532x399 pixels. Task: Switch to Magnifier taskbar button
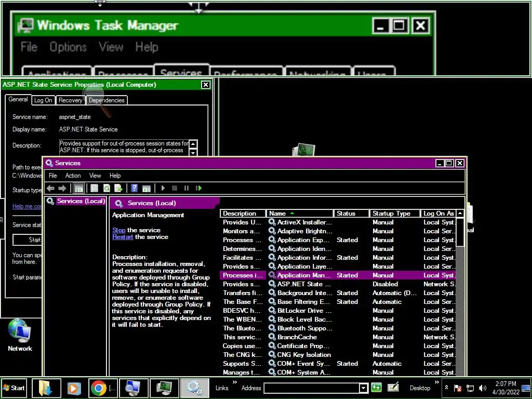tap(134, 388)
